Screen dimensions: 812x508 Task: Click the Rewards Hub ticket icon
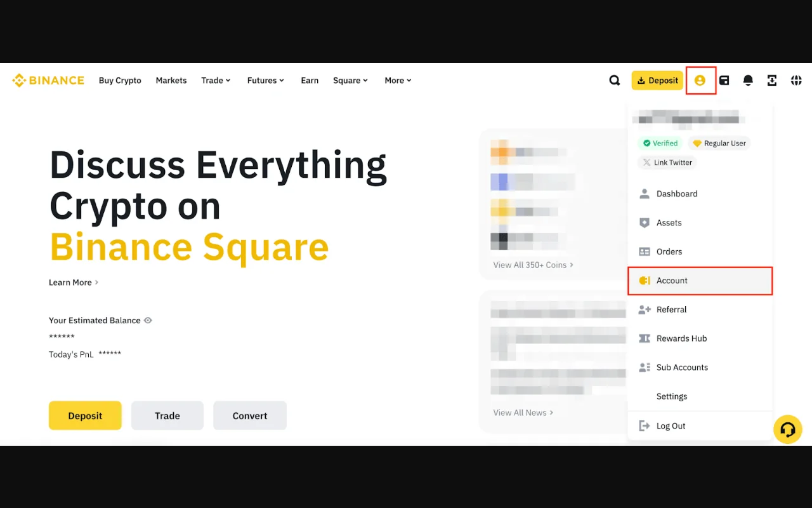(645, 338)
